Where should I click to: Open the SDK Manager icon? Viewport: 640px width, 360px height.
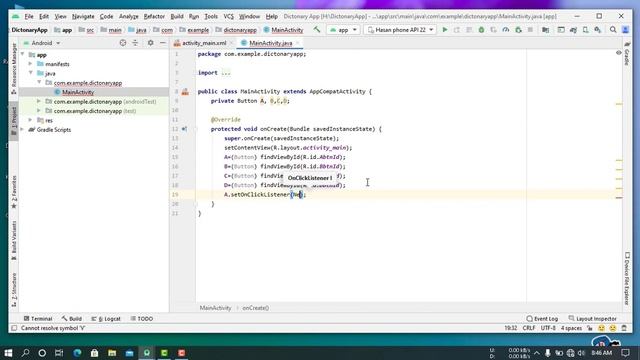[598, 30]
